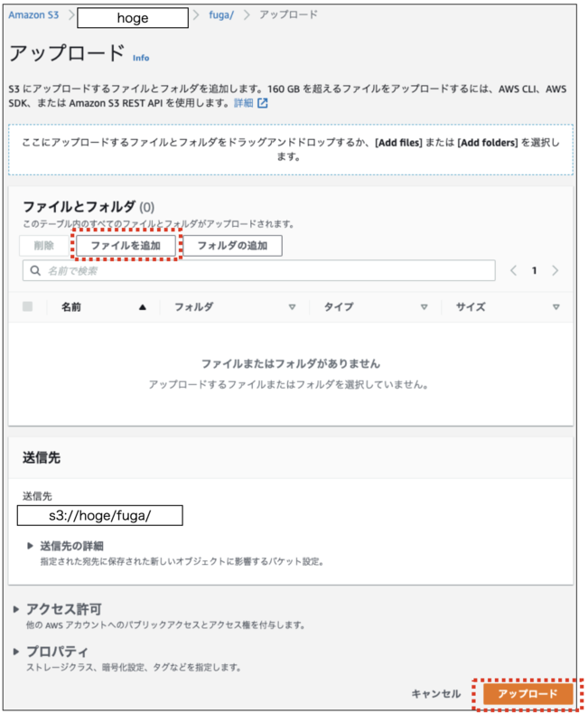Viewport: 588px width, 723px height.
Task: Focus the 名前で検索 search field
Action: click(x=259, y=270)
